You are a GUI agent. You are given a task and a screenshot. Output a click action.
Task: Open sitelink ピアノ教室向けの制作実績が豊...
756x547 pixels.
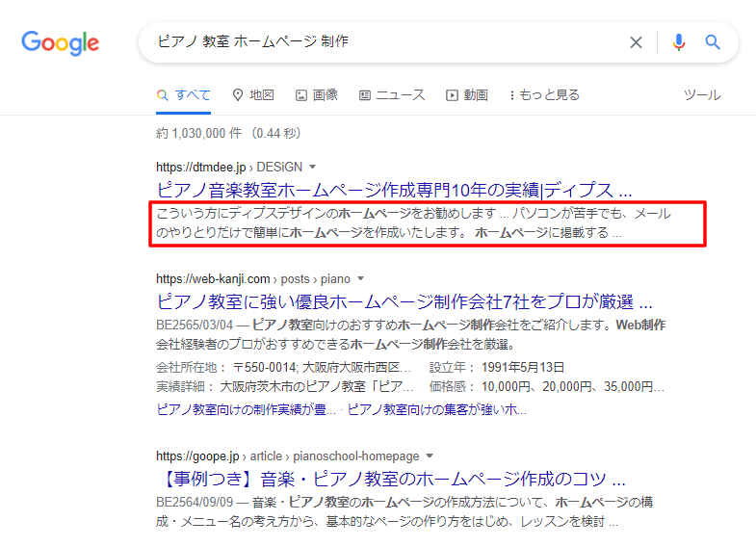click(246, 409)
